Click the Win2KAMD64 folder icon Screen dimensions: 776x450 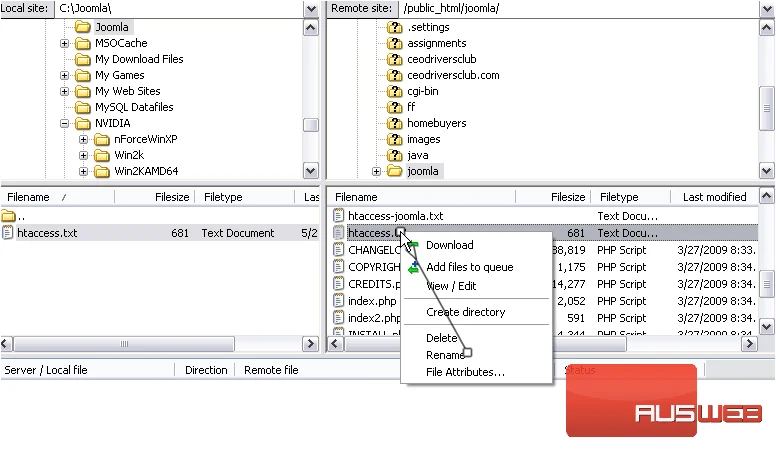101,171
